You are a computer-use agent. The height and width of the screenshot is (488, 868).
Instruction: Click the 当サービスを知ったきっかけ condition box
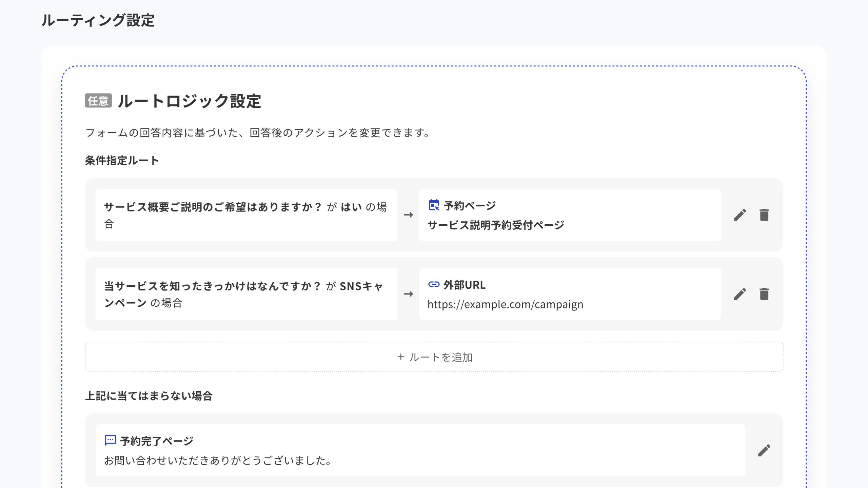pos(247,294)
